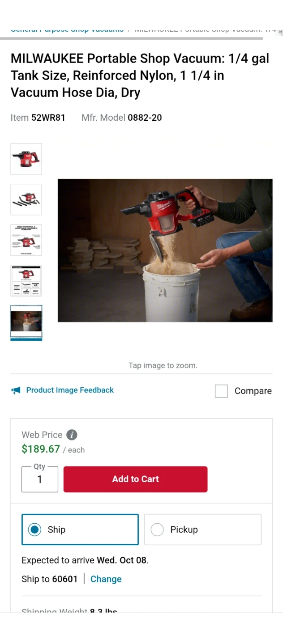Select the fifth bucket scene thumbnail

pyautogui.click(x=26, y=322)
